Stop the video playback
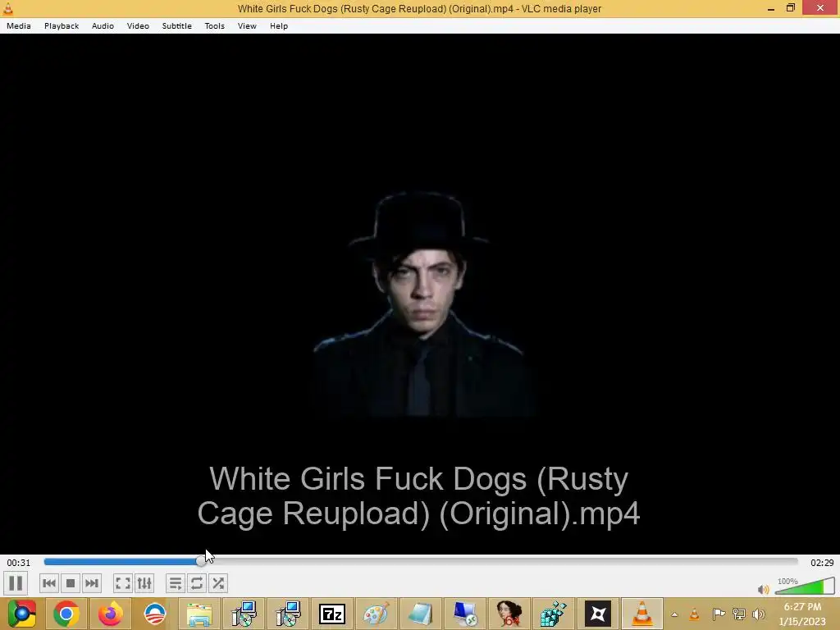The image size is (840, 630). tap(71, 583)
